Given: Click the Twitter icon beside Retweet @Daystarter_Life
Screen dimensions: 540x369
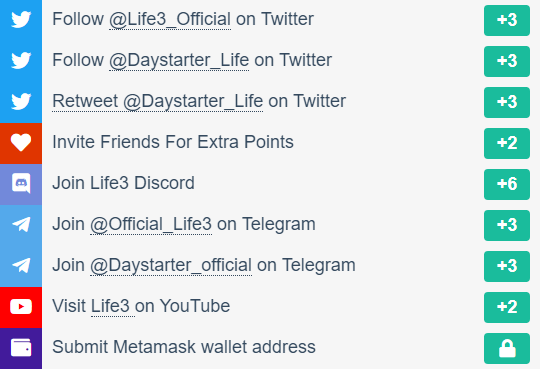Looking at the screenshot, I should point(21,102).
